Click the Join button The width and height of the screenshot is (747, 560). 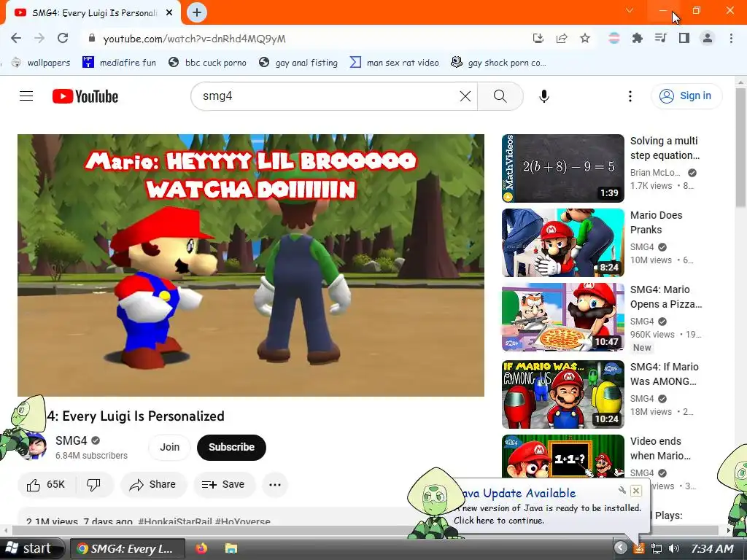click(x=169, y=447)
